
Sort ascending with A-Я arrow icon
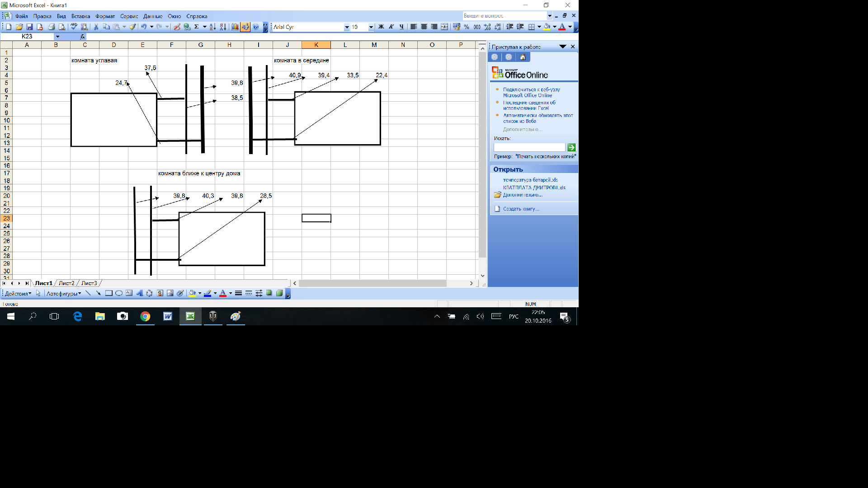(x=212, y=27)
